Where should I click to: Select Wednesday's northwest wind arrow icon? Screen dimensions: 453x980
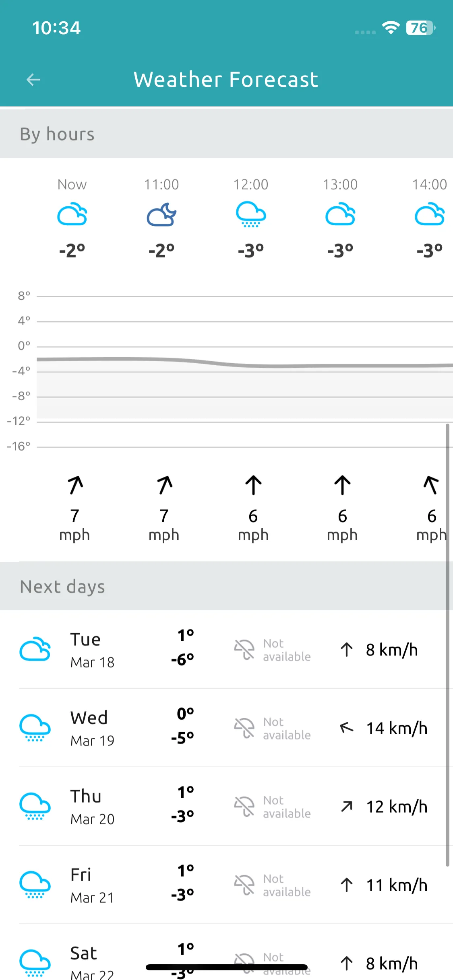(x=347, y=728)
